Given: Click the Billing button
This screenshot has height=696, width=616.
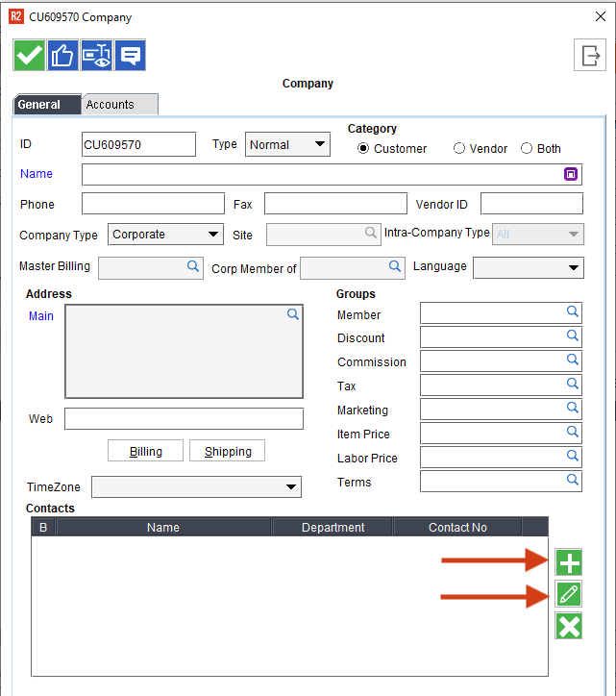Looking at the screenshot, I should coord(145,452).
